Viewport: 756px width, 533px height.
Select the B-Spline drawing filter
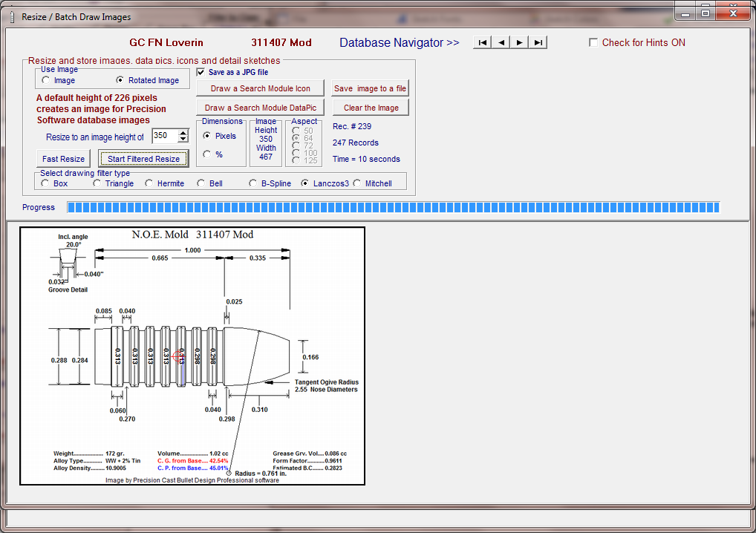tap(253, 183)
